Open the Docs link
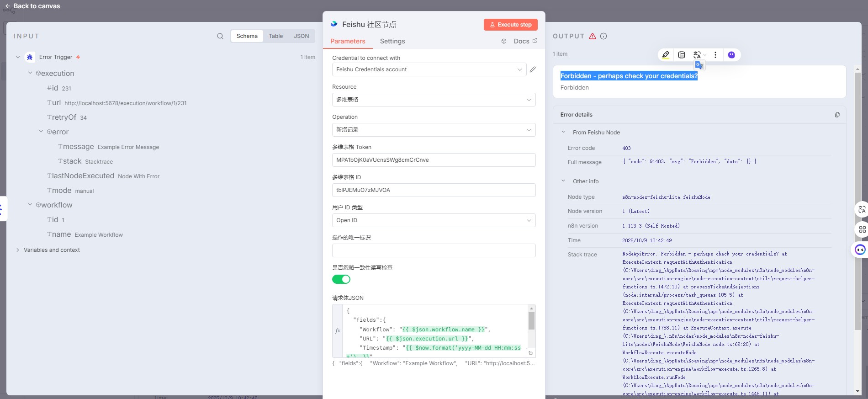The height and width of the screenshot is (399, 868). pyautogui.click(x=525, y=41)
